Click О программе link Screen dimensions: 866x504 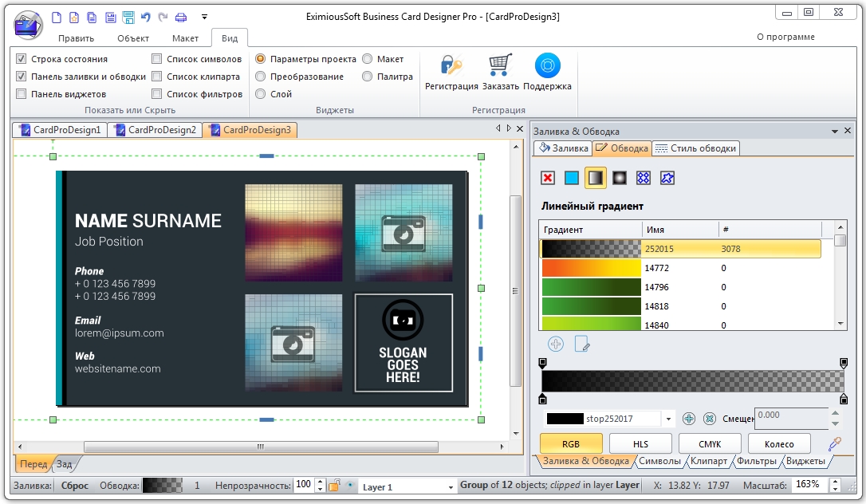785,37
